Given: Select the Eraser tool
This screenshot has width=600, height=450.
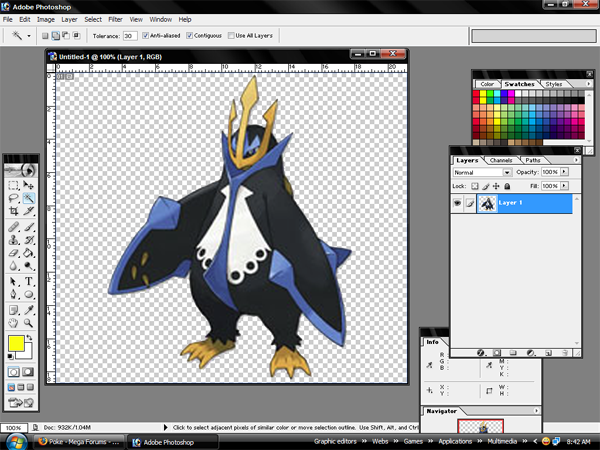Looking at the screenshot, I should click(x=13, y=253).
